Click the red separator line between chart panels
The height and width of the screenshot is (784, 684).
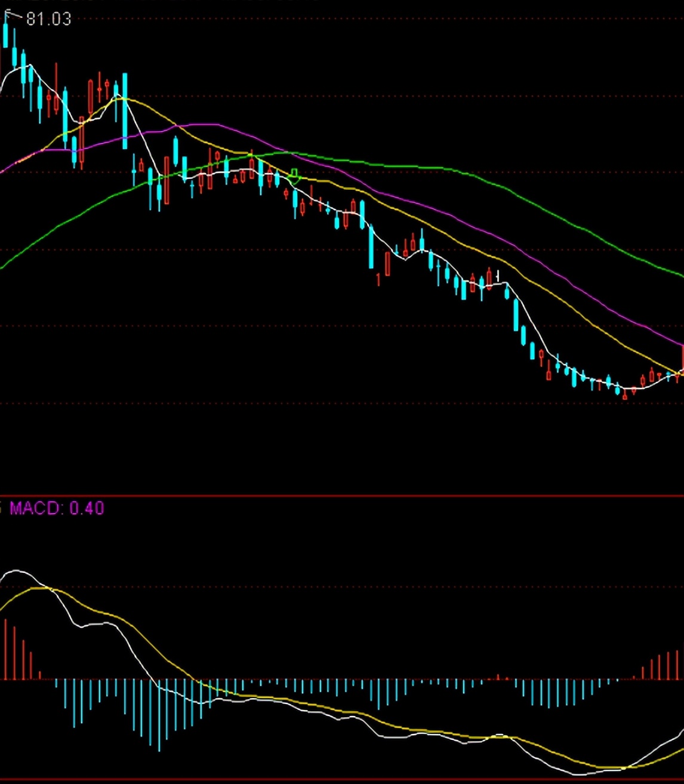pos(342,496)
